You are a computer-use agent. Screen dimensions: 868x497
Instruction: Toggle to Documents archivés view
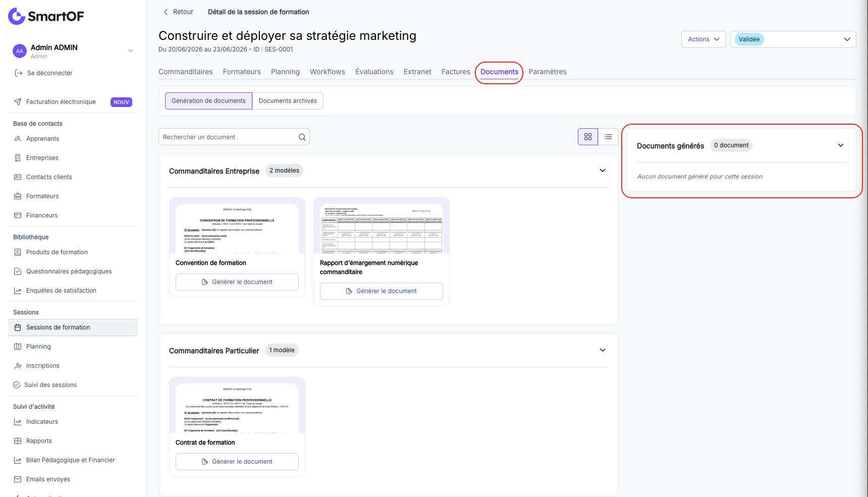coord(288,101)
